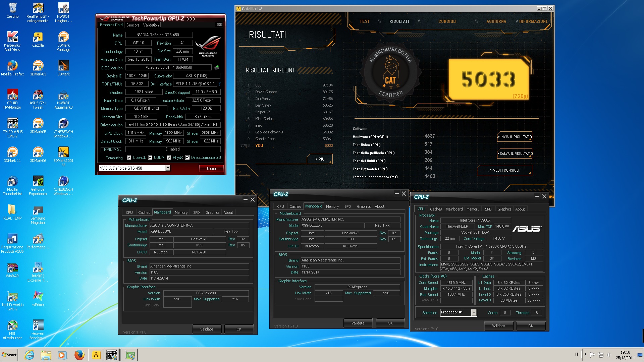
Task: Open Windows Explorer folder in taskbar
Action: click(x=46, y=355)
